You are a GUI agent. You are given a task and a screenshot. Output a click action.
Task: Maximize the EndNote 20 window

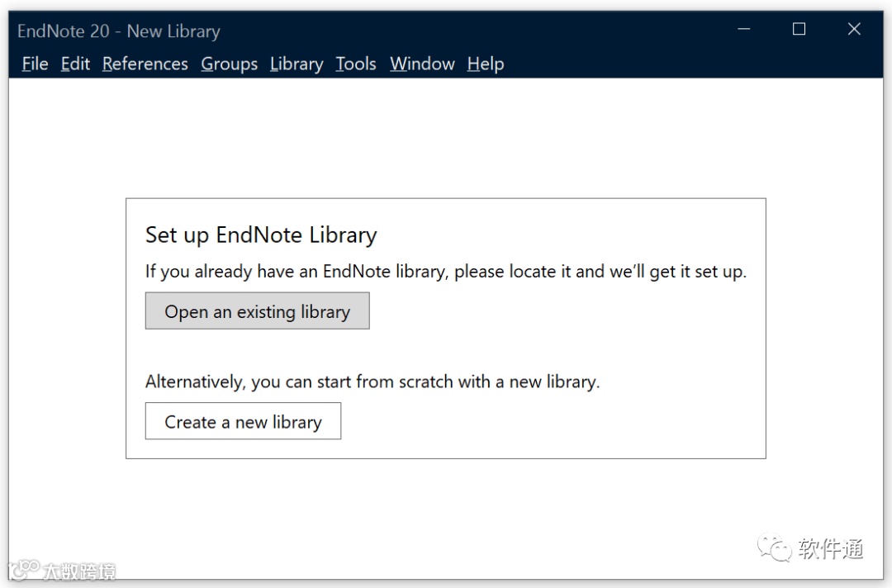point(799,29)
